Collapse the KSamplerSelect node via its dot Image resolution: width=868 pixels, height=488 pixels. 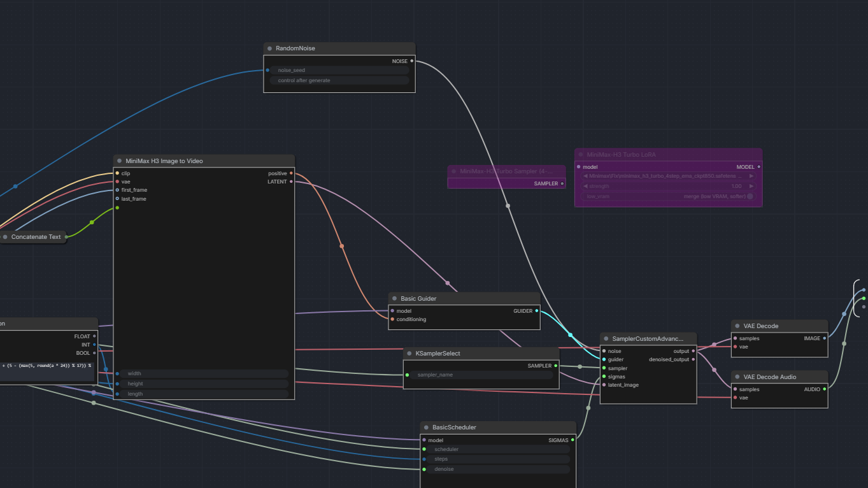coord(409,354)
